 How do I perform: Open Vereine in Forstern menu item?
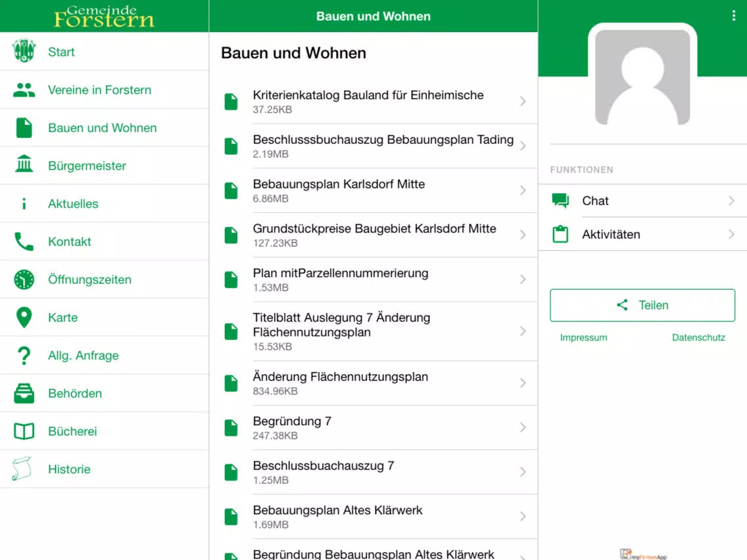105,89
